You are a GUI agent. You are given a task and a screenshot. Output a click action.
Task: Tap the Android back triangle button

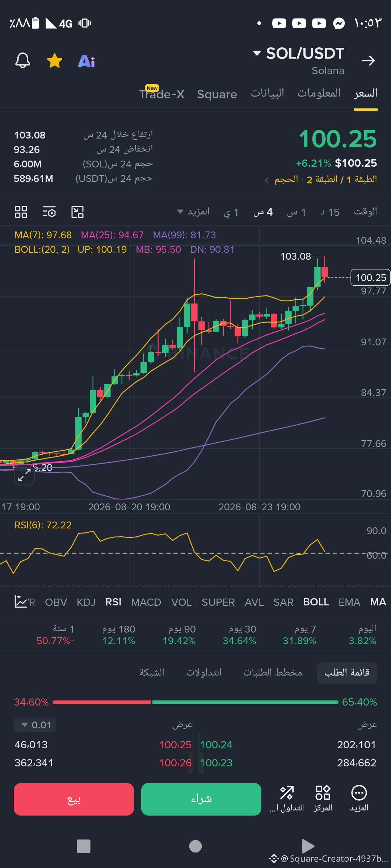click(308, 846)
